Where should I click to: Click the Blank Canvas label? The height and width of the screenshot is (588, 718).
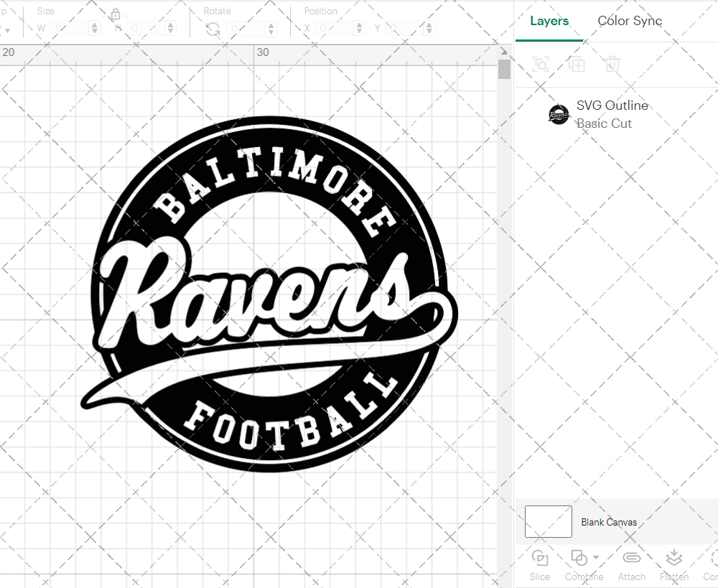point(609,522)
